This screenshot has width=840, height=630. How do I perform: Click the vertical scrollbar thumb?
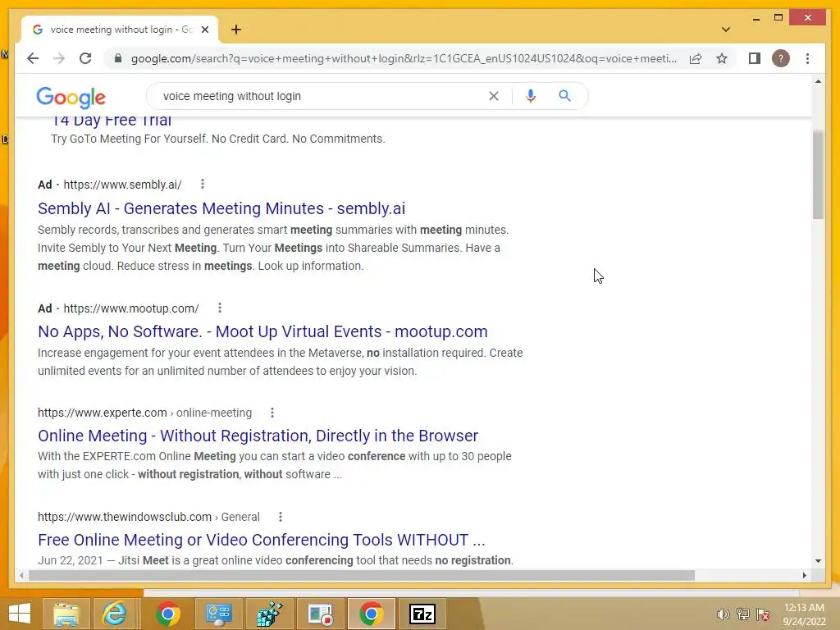(818, 174)
